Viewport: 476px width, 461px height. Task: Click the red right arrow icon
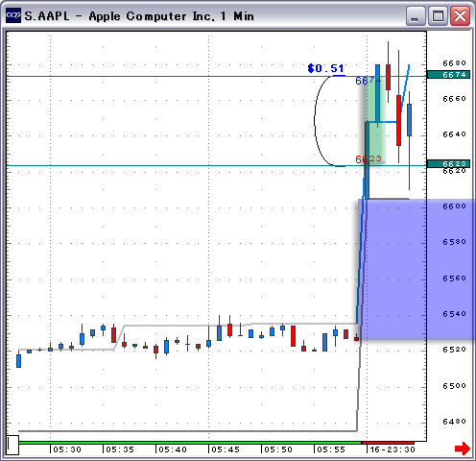point(463,449)
